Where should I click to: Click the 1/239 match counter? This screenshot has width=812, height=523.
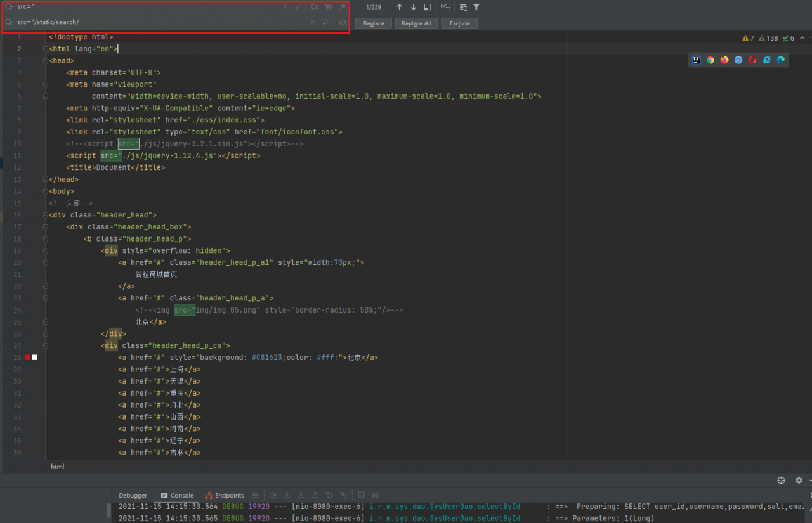click(x=374, y=7)
